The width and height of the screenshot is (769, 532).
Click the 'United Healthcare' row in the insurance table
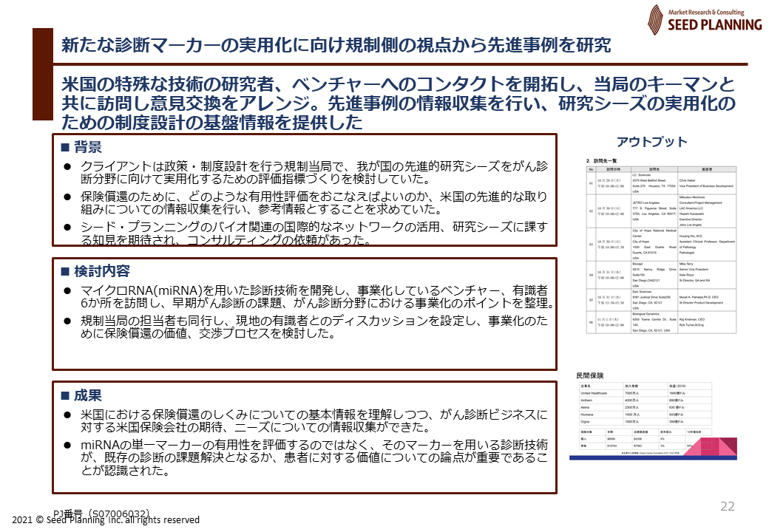coord(646,393)
